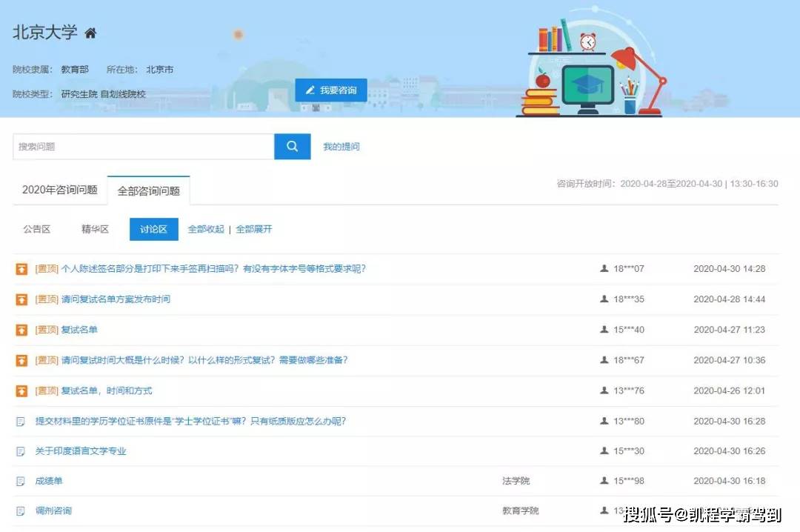Click user icon beside 18***07
Viewport: 800px width, 532px height.
click(x=604, y=269)
